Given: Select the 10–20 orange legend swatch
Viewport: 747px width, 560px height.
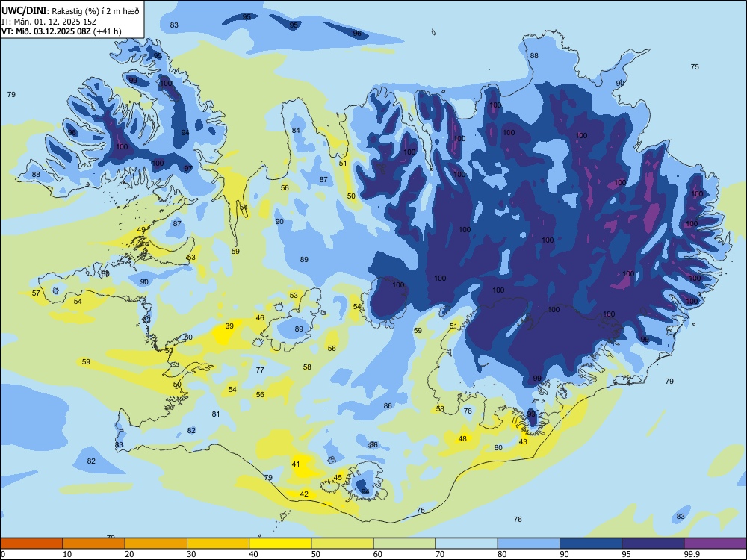Looking at the screenshot, I should click(94, 544).
